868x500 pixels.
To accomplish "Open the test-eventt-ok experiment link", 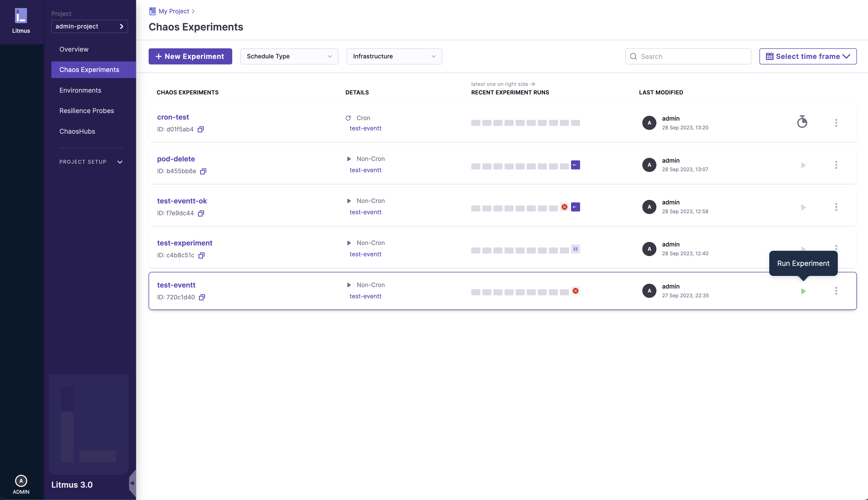I will click(x=182, y=201).
